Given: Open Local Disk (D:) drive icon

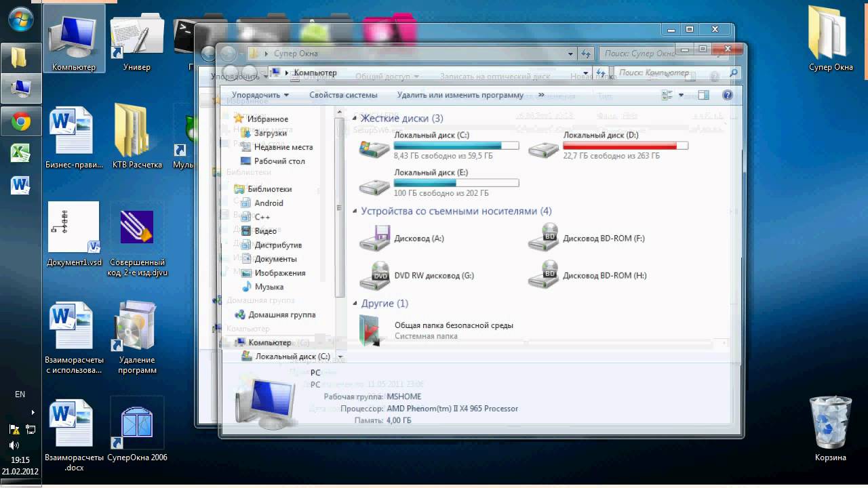Looking at the screenshot, I should 544,148.
